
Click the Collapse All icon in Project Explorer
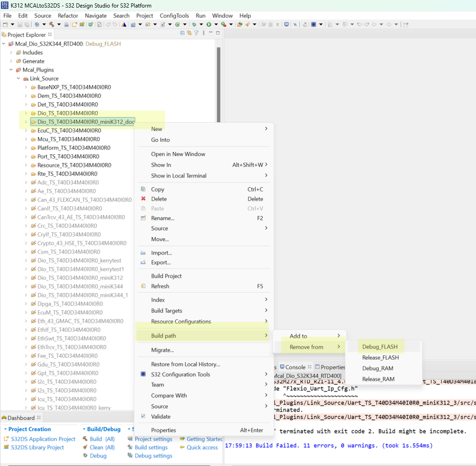(x=182, y=33)
